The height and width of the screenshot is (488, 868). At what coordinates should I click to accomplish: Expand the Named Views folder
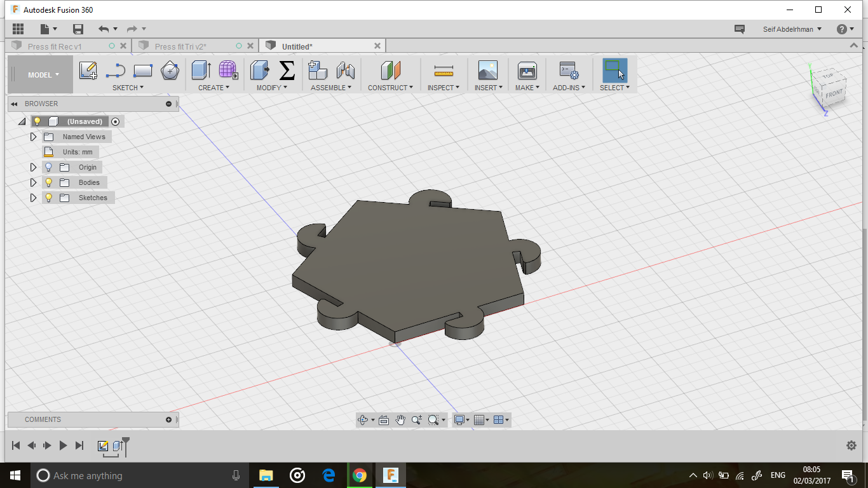tap(34, 137)
